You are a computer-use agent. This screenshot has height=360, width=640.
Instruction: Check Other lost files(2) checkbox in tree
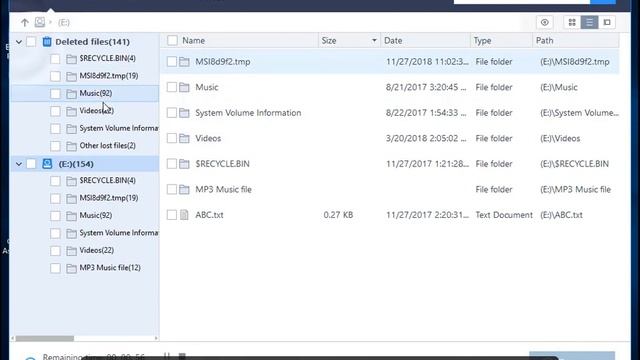pos(55,146)
